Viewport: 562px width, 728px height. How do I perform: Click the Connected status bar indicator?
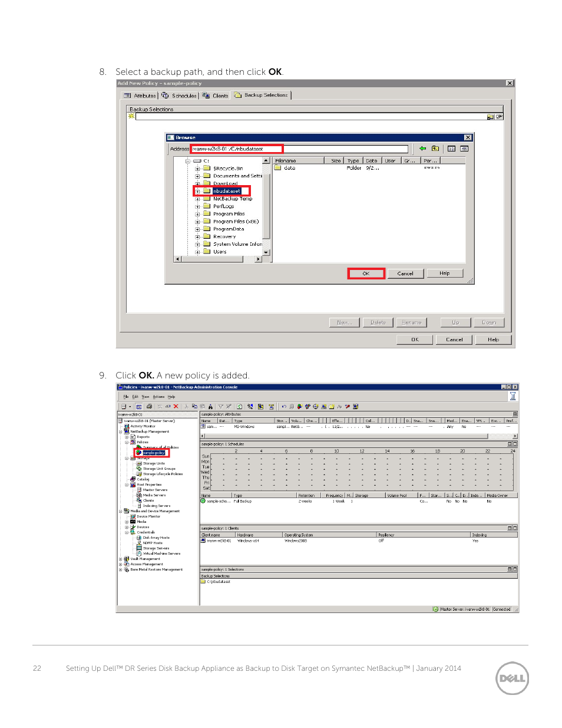501,610
